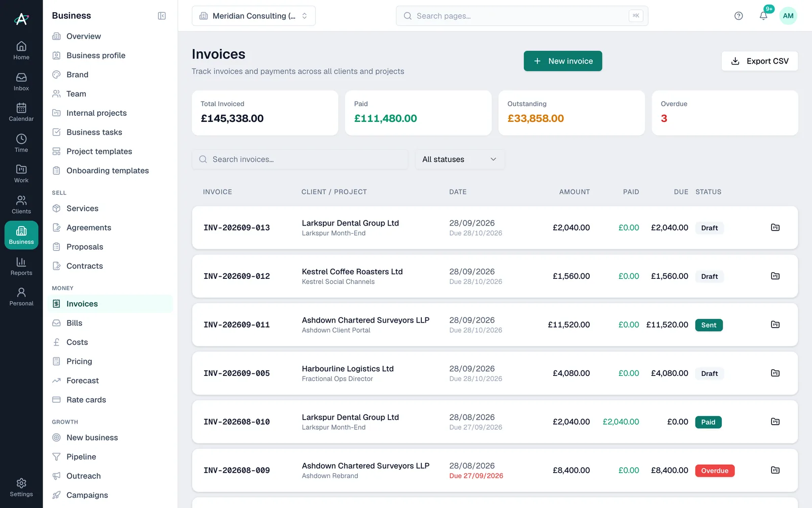
Task: Open Meridian Consulting workspace switcher
Action: tap(254, 16)
